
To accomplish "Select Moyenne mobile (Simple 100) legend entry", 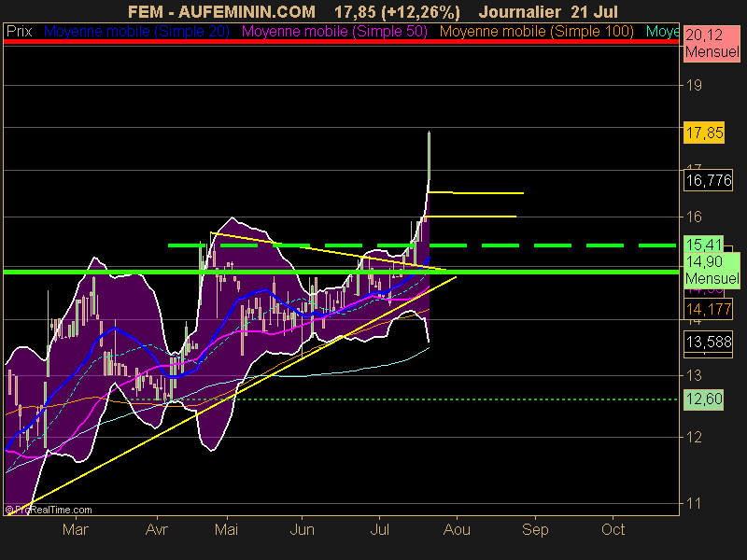I will click(x=536, y=32).
